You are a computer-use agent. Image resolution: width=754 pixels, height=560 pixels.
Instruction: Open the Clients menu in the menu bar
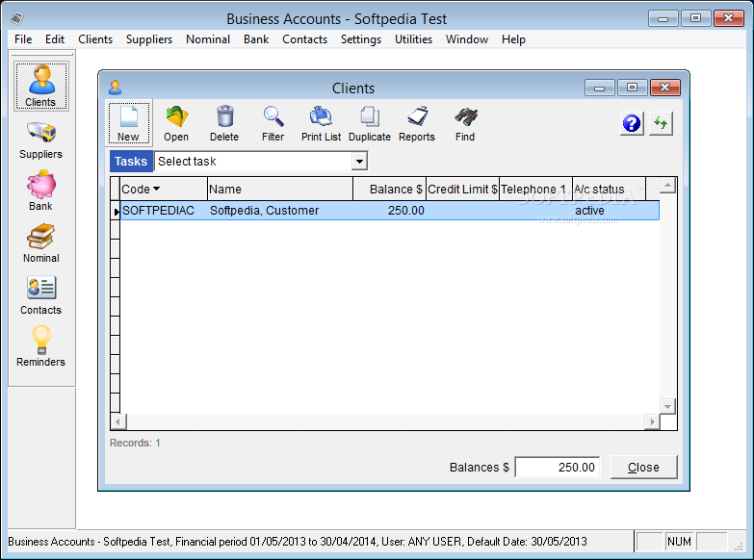(95, 39)
